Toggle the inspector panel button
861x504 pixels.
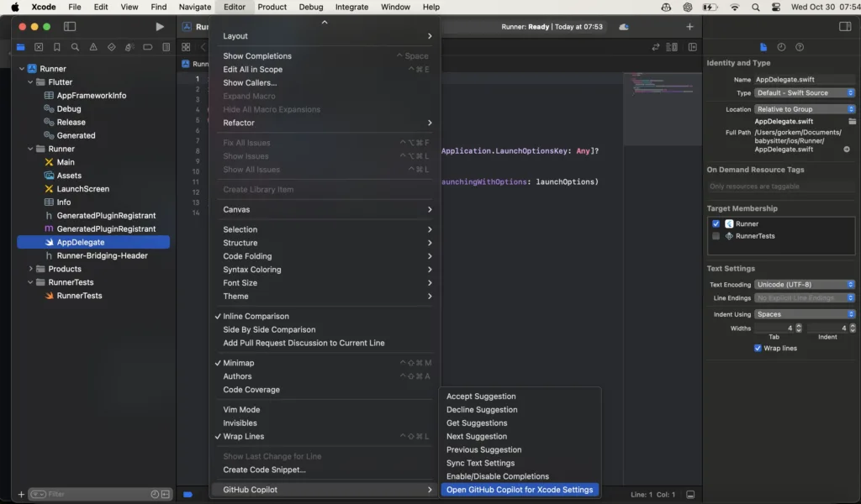(845, 26)
